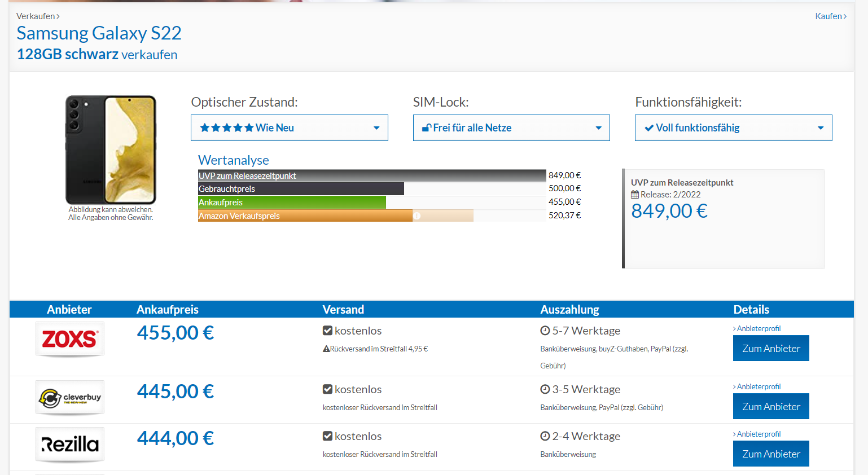Click the ZOXS provider logo
Image resolution: width=868 pixels, height=475 pixels.
[x=70, y=339]
